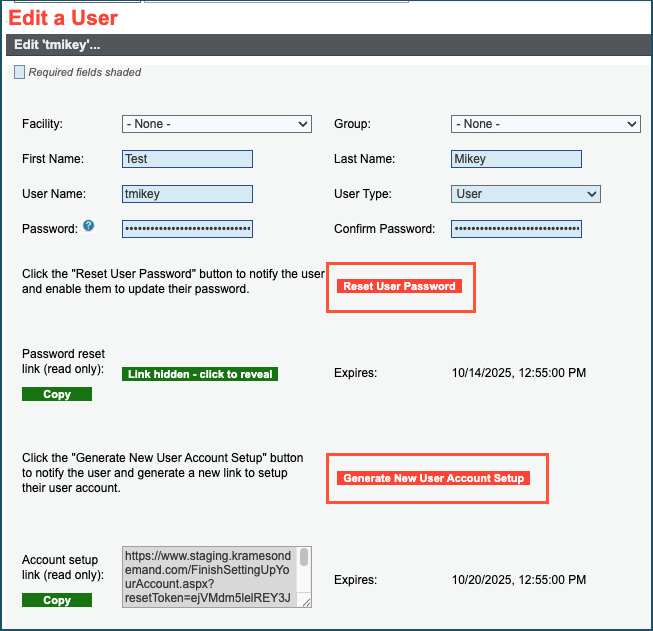Image resolution: width=653 pixels, height=631 pixels.
Task: Click the required fields shaded legend box
Action: [x=20, y=72]
